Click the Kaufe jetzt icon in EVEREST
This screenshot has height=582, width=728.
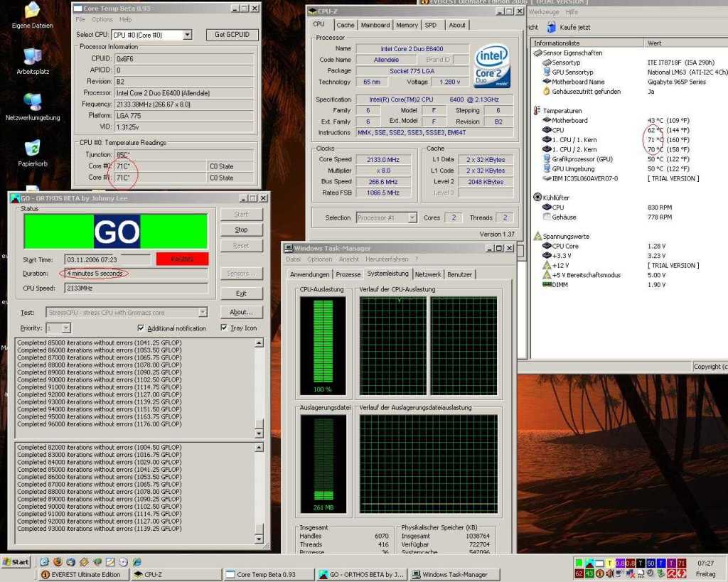click(x=552, y=27)
